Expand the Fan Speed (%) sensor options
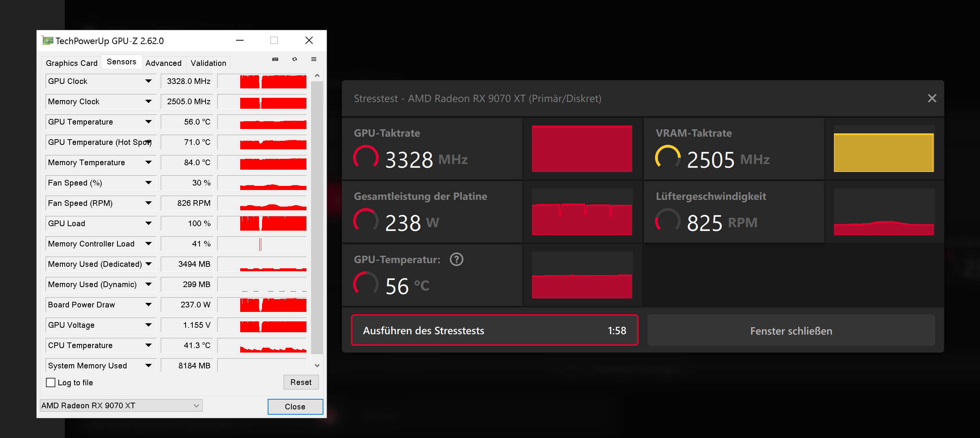Screen dimensions: 980x438 pos(149,182)
